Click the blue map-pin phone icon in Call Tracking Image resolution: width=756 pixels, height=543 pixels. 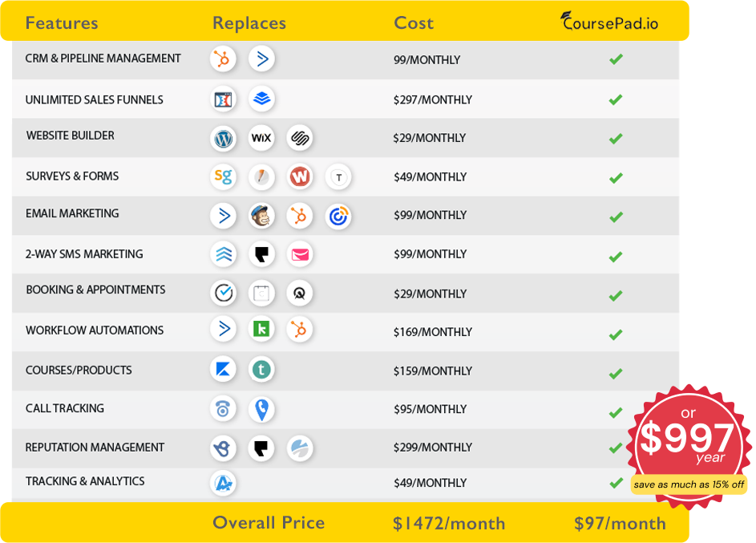(x=261, y=409)
